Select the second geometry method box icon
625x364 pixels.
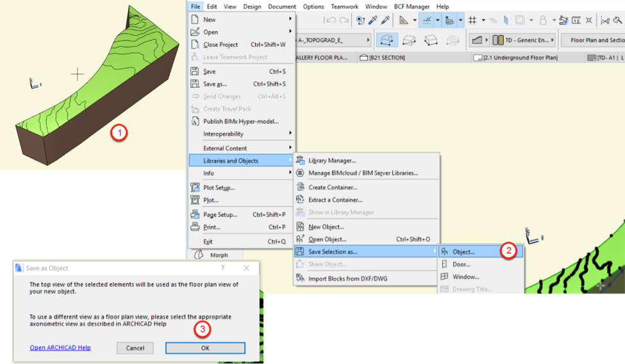click(410, 40)
